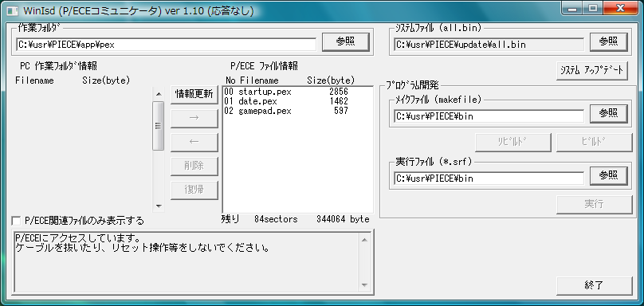Image resolution: width=644 pixels, height=306 pixels.
Task: Click the リビルド rebuild button
Action: pos(513,143)
